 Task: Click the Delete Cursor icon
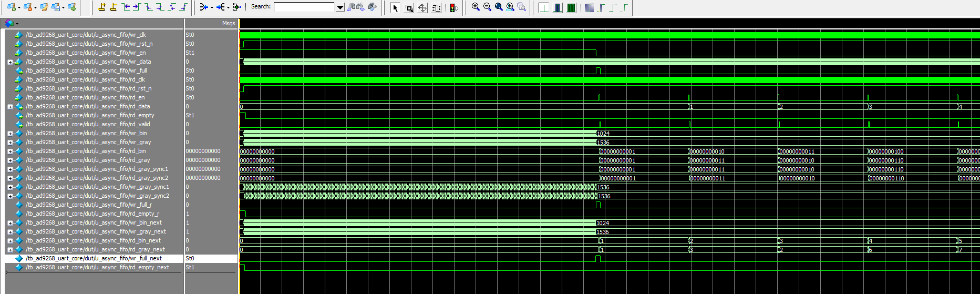coord(114,7)
